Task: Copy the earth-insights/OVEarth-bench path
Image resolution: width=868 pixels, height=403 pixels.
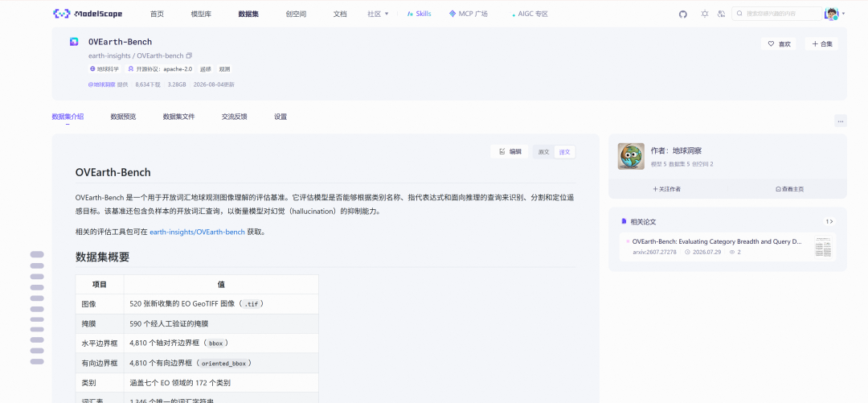Action: pyautogui.click(x=190, y=56)
